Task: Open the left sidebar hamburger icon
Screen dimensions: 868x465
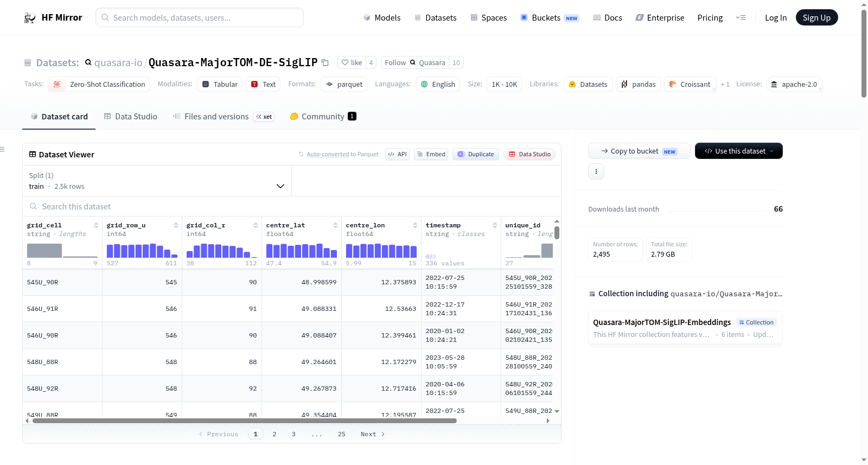Action: click(2, 149)
